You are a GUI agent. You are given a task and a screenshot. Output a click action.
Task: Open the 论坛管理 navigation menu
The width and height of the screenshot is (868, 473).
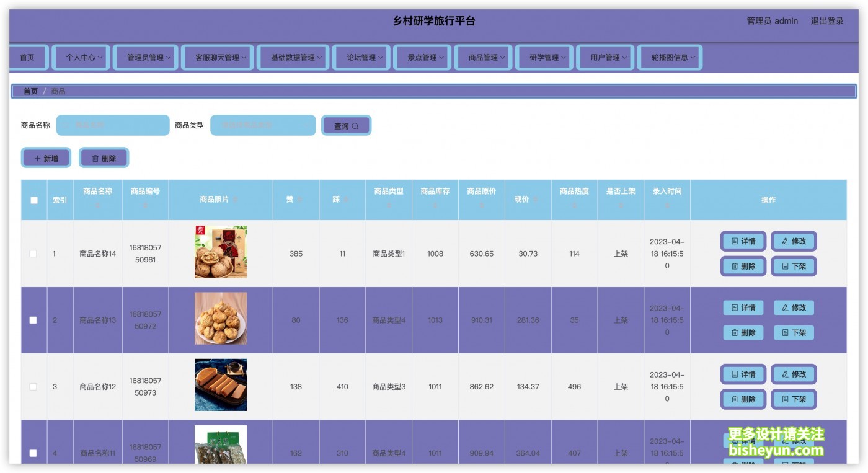click(x=361, y=58)
